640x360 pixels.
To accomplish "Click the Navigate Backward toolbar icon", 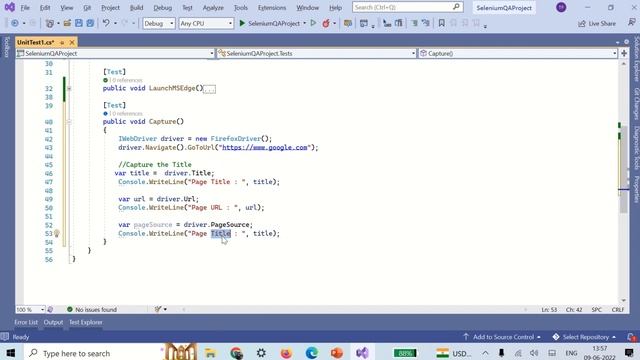I will [15, 23].
